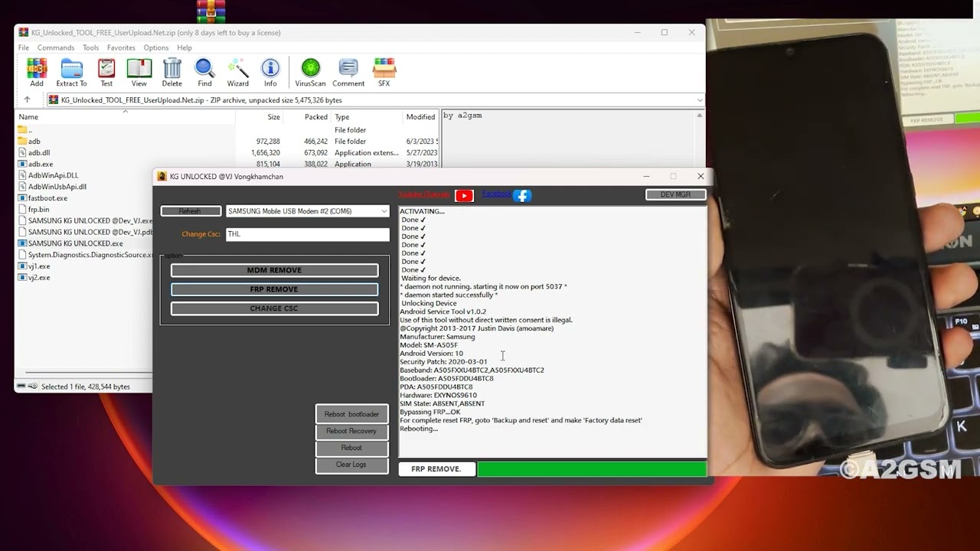Screen dimensions: 980x551
Task: Select the adb.dll file
Action: 39,153
